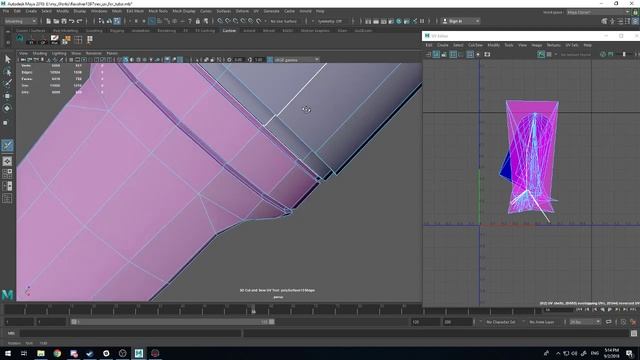
Task: Choose the Rotate tool in the toolbox
Action: coord(7,109)
